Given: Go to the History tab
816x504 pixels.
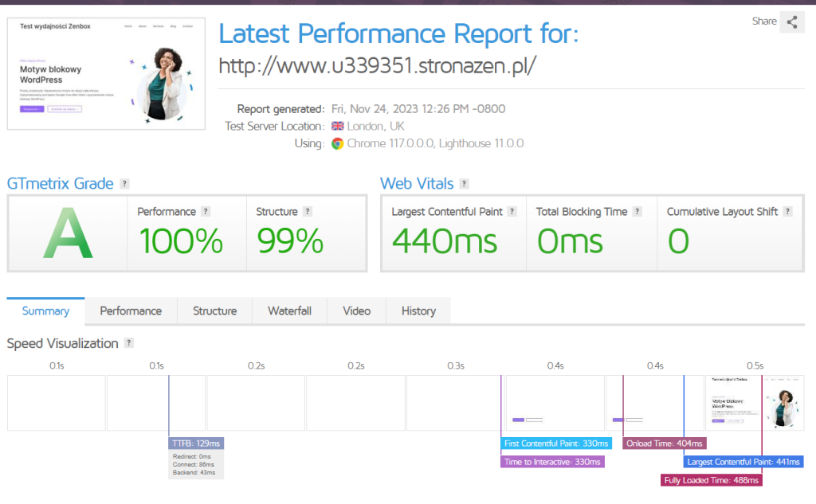Looking at the screenshot, I should [x=418, y=311].
